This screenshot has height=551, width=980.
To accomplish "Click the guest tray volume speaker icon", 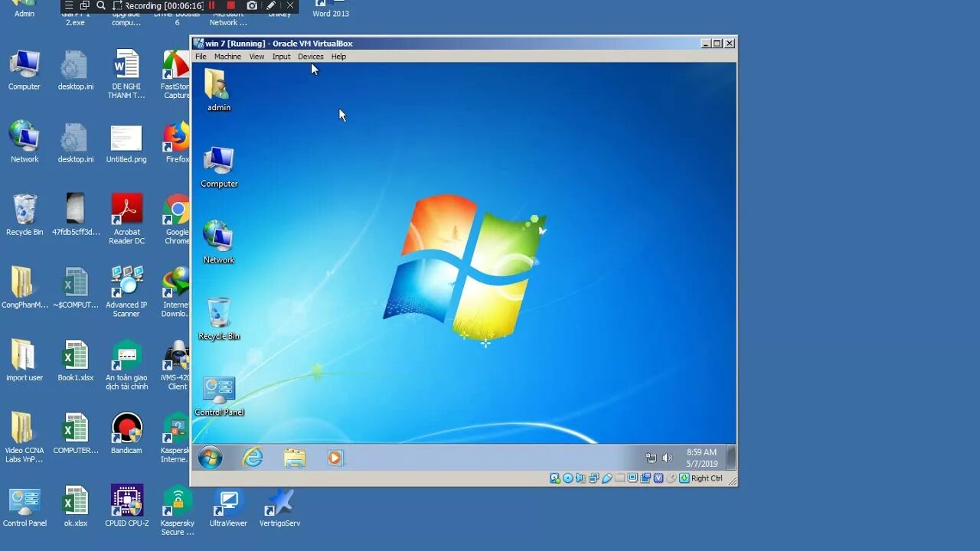I will tap(667, 458).
